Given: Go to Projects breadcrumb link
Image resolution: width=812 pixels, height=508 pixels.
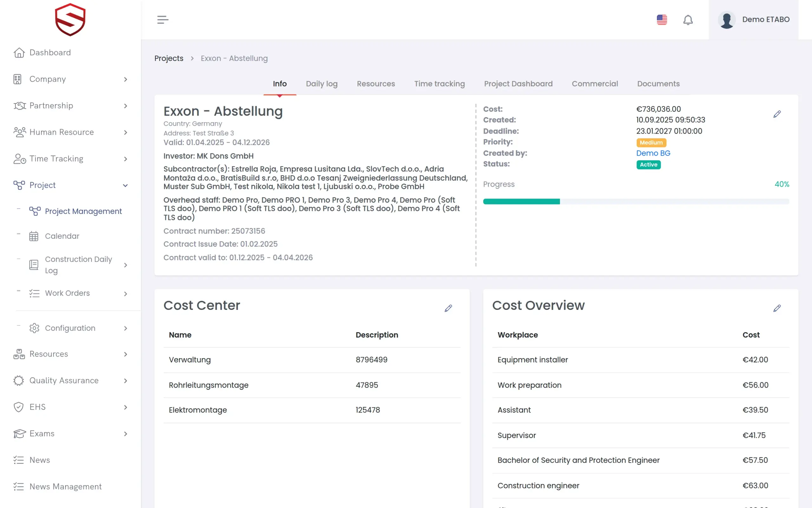Looking at the screenshot, I should (169, 58).
